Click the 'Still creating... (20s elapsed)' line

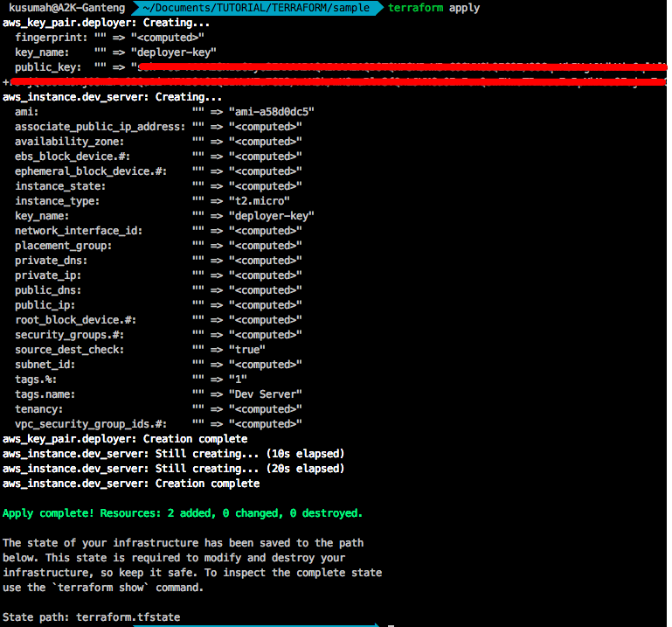coord(173,469)
